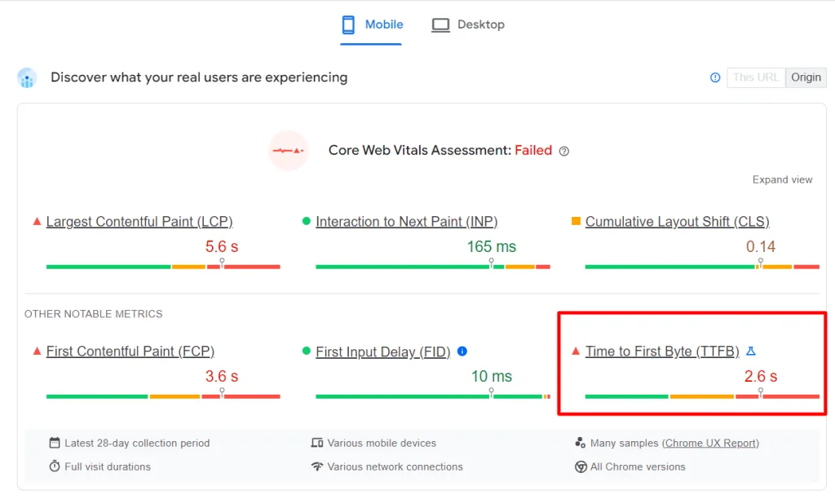
Task: Click the 'Full visit durations' text
Action: pos(108,466)
